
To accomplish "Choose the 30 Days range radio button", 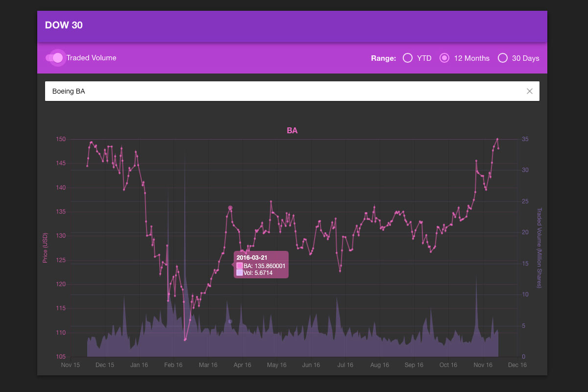I will (x=502, y=58).
